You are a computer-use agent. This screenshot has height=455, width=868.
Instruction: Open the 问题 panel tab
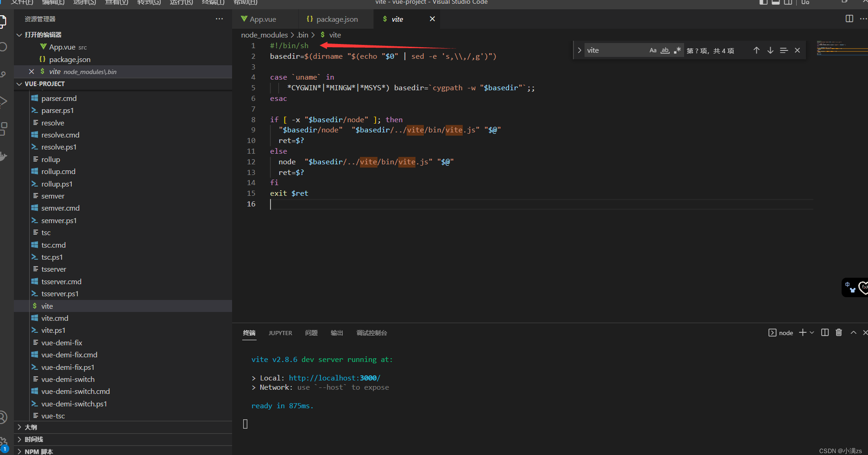pyautogui.click(x=311, y=333)
